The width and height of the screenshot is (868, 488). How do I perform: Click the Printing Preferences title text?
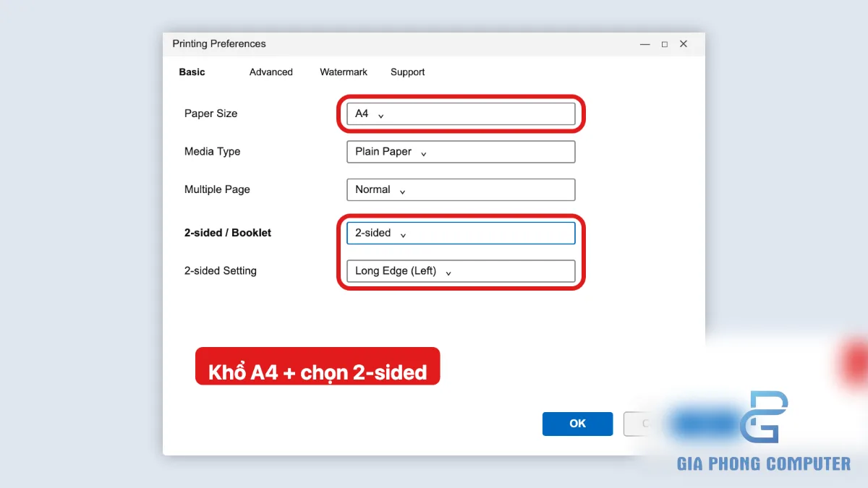(219, 44)
